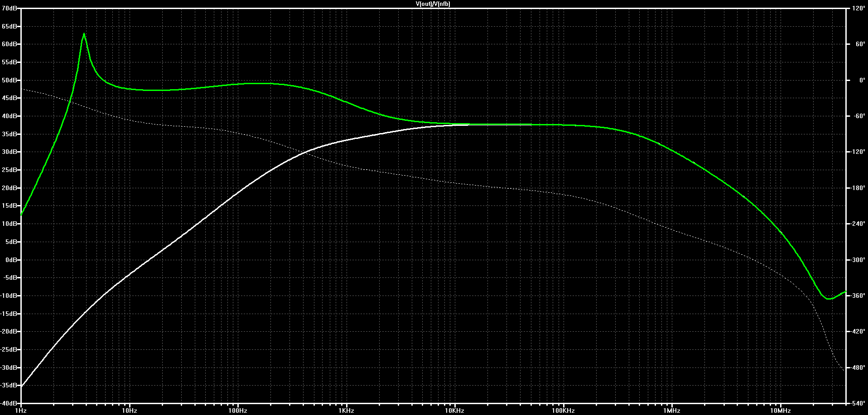Click the 40dB label on left axis

(10, 116)
